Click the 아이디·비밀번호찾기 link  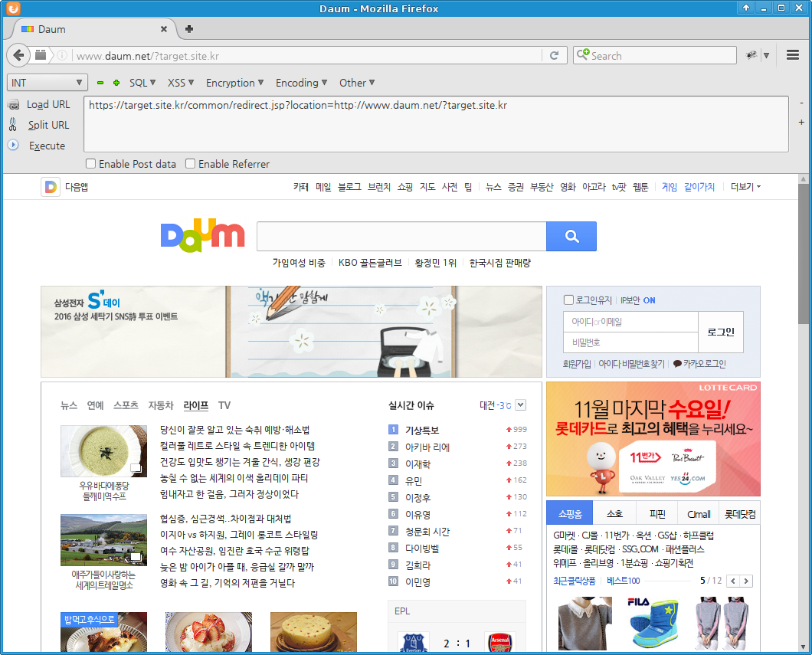[x=631, y=364]
